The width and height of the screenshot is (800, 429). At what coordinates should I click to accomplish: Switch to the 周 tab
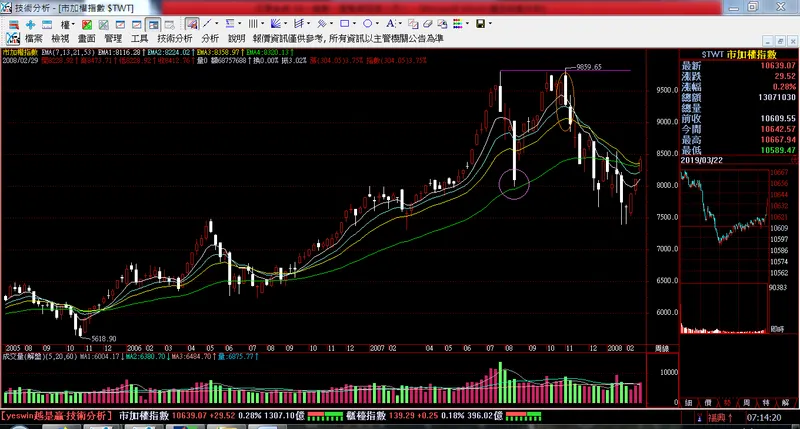coord(746,402)
